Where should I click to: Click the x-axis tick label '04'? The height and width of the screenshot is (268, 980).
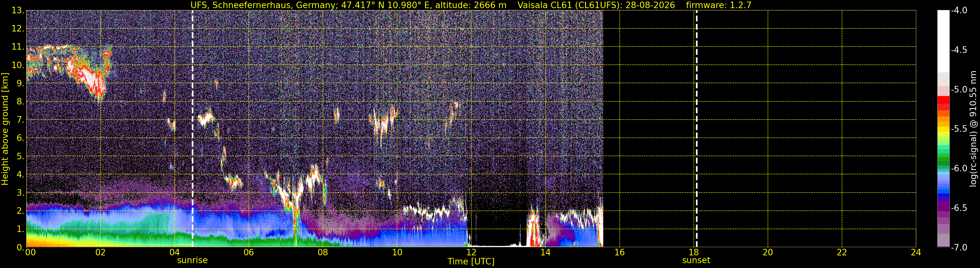(x=175, y=252)
